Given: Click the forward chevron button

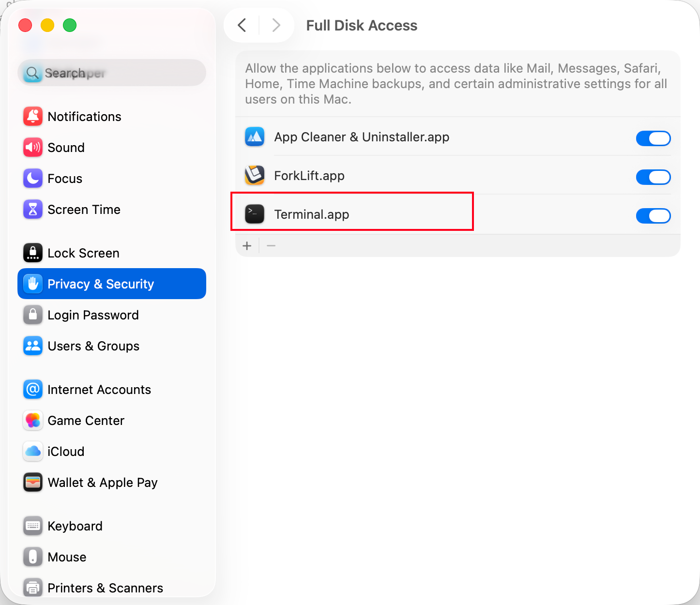Looking at the screenshot, I should point(276,25).
